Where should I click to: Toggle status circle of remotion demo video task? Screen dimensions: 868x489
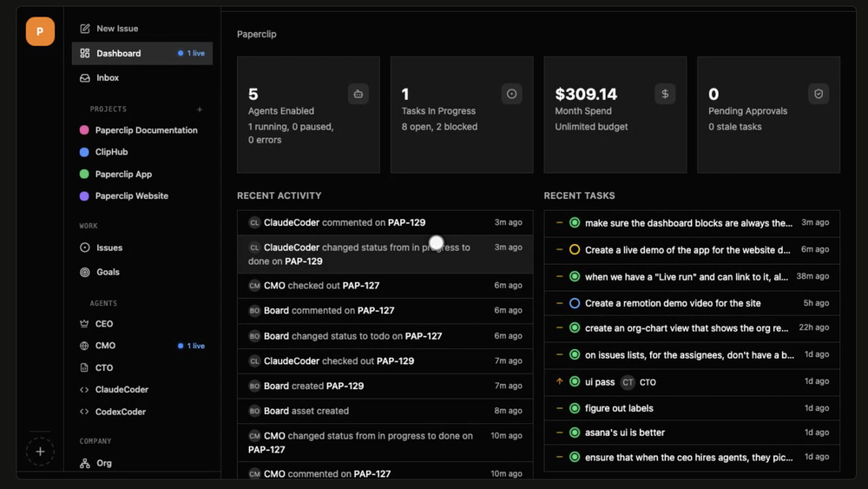[575, 303]
